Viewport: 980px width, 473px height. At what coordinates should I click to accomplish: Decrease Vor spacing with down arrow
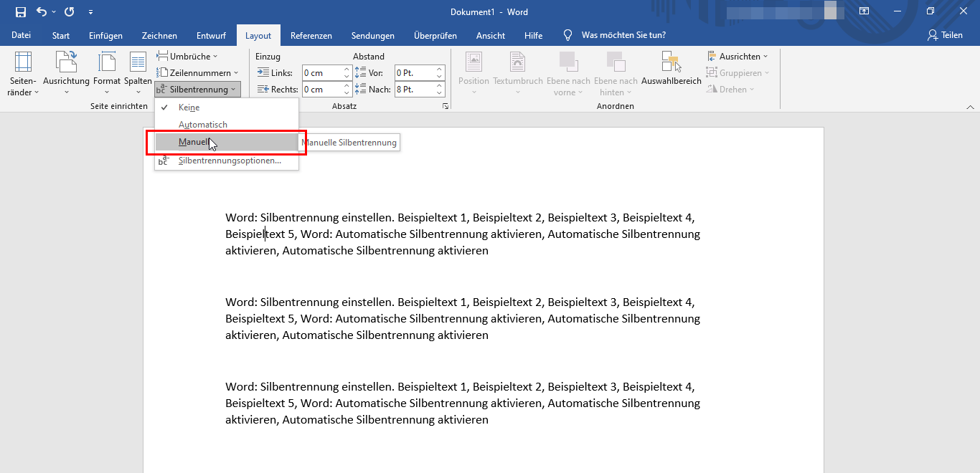(x=440, y=77)
